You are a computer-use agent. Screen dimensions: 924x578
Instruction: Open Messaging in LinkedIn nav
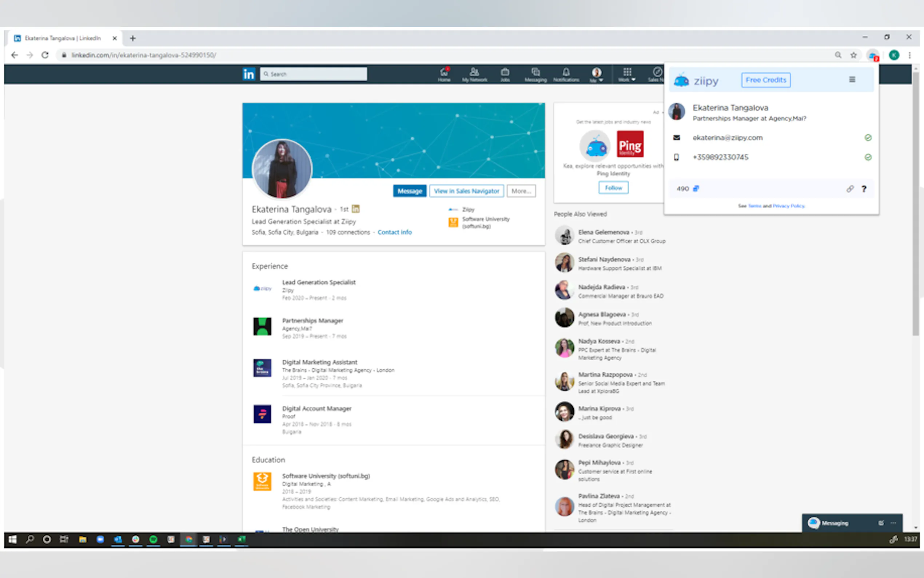(x=535, y=75)
